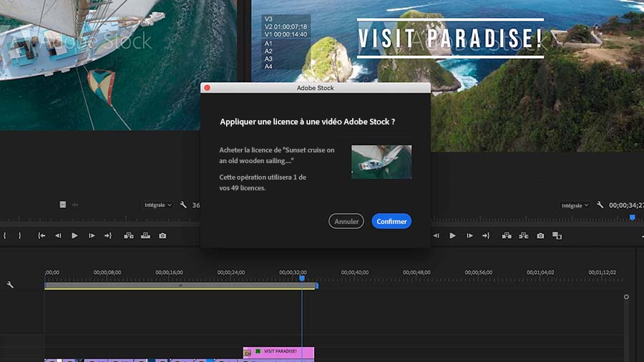Click the Drag Video Only icon
Image resolution: width=644 pixels, height=362 pixels.
62,205
